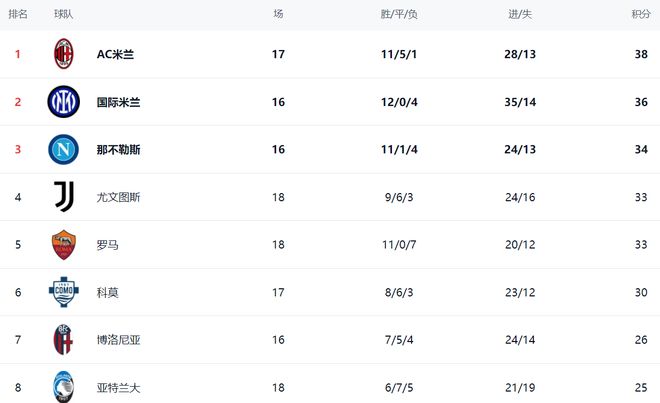Click the AC Milan club crest
The image size is (660, 403).
click(63, 54)
